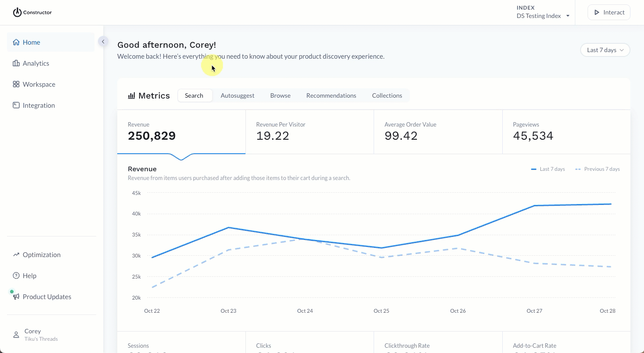Open Analytics via bar chart icon

(x=16, y=64)
